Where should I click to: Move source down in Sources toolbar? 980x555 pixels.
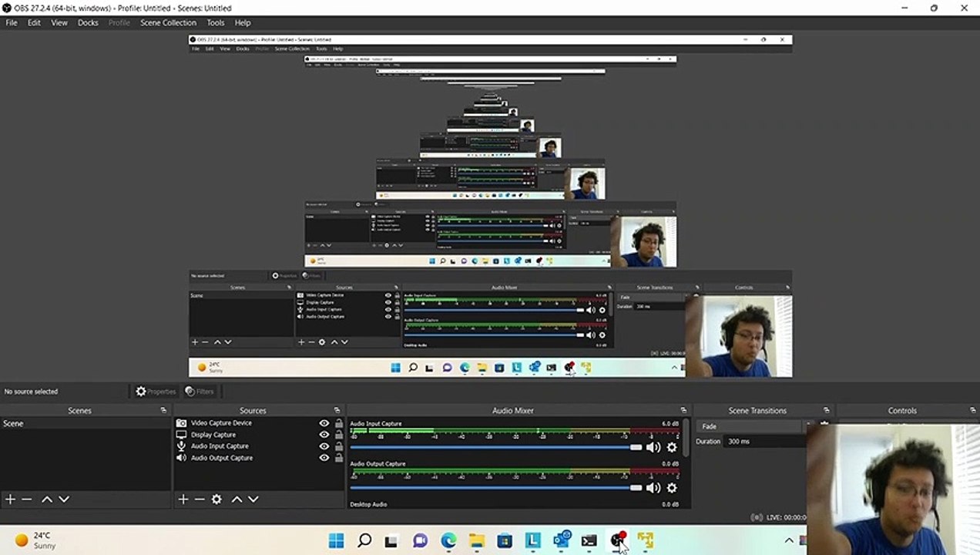253,499
